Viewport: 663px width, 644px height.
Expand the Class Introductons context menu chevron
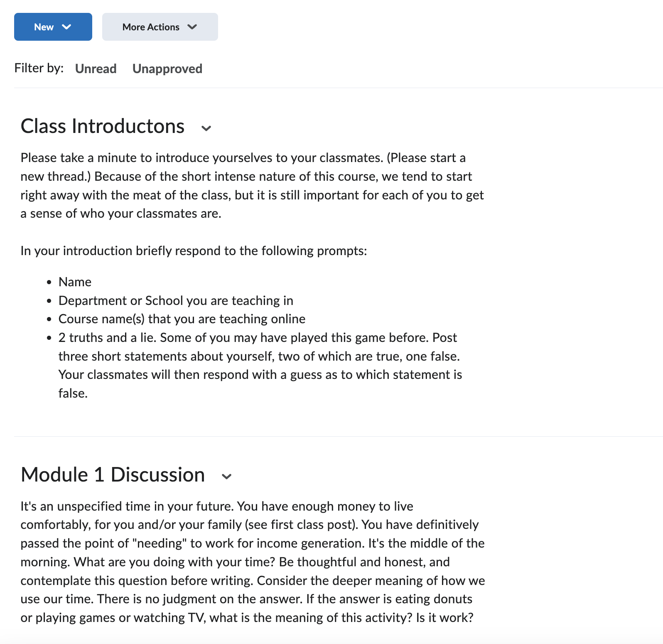pos(206,128)
